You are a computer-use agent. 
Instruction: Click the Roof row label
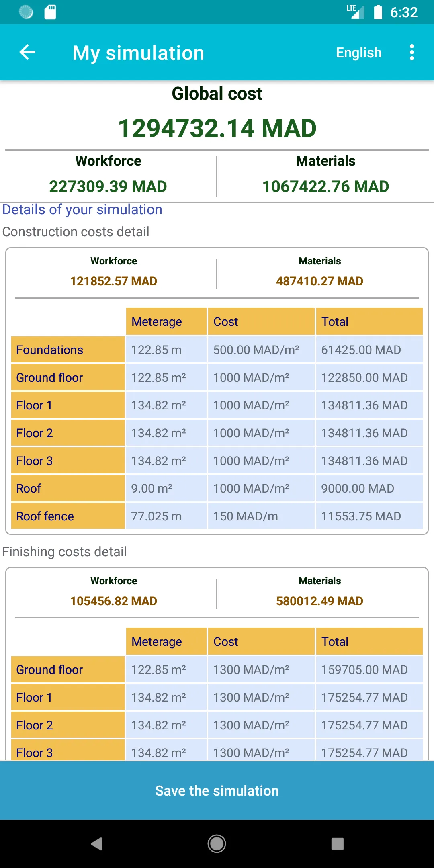[x=68, y=488]
